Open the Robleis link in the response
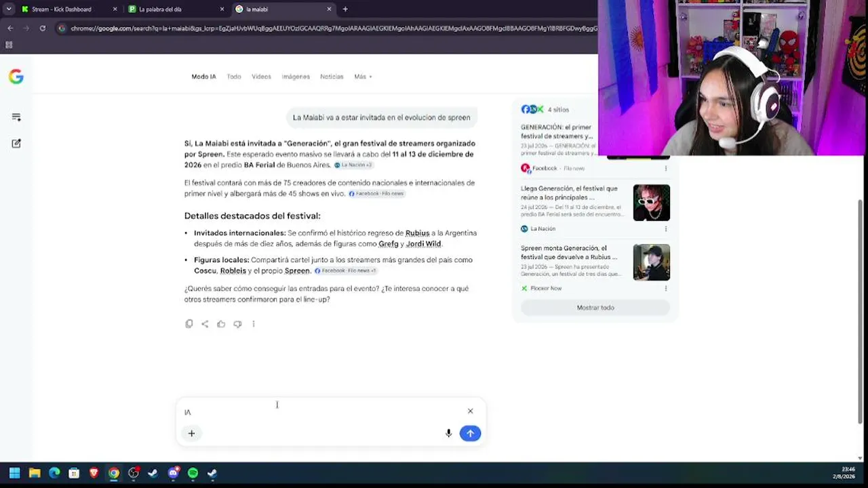This screenshot has width=868, height=488. pos(233,271)
